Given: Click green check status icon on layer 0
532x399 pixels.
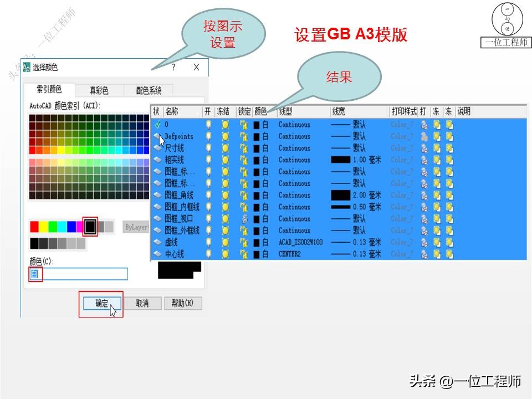Looking at the screenshot, I should 157,123.
